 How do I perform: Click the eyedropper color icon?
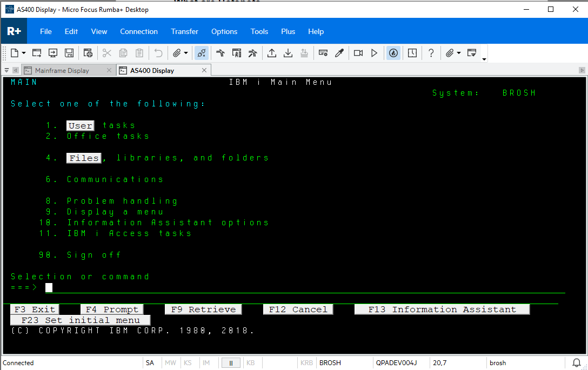339,53
